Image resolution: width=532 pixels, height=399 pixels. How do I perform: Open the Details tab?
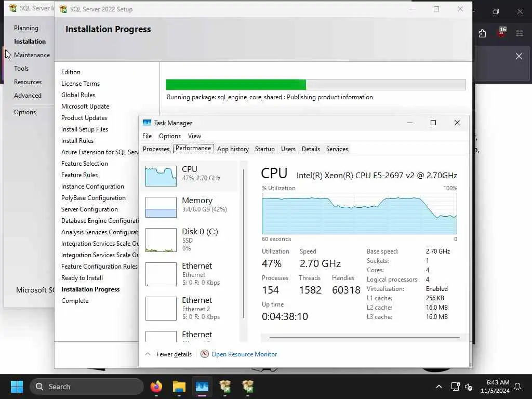[311, 149]
